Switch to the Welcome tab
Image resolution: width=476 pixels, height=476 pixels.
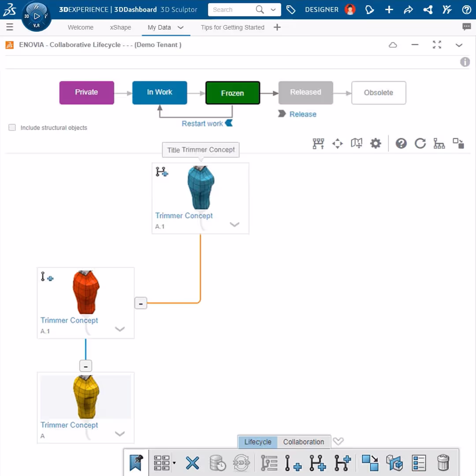coord(81,27)
